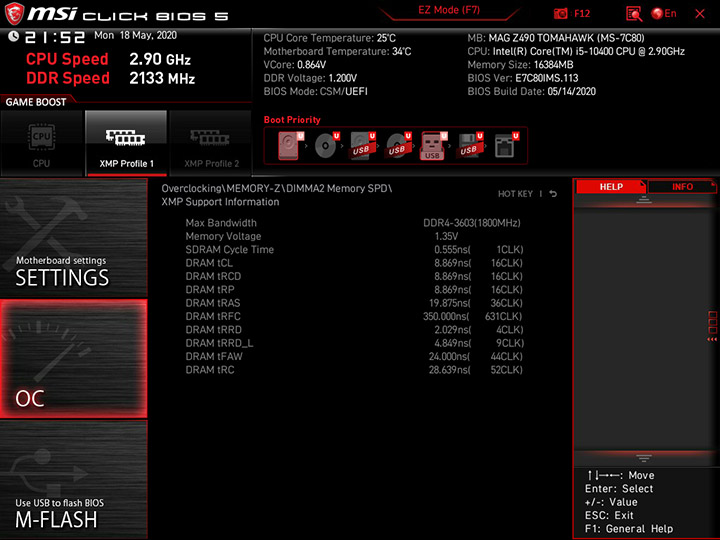Viewport: 720px width, 540px height.
Task: Select the DRAM tRRD_L row
Action: [x=354, y=343]
